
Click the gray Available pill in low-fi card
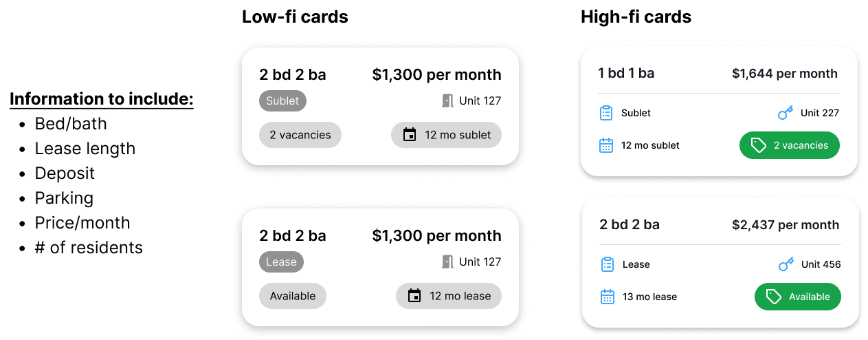(293, 296)
